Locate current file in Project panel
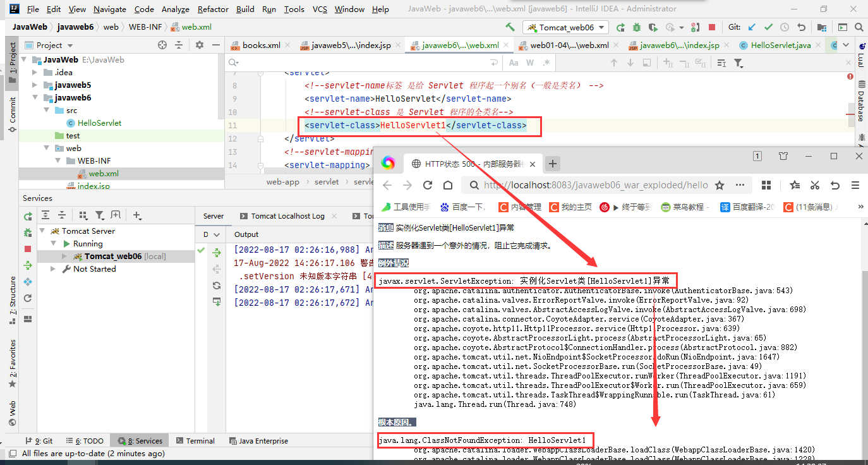The width and height of the screenshot is (868, 465). click(162, 45)
